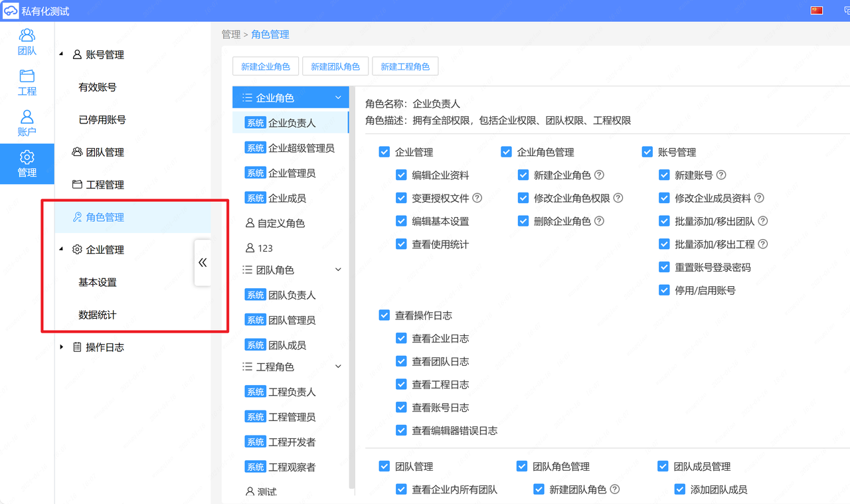Collapse the 账号管理 tree arrow in sidebar
The image size is (850, 504).
tap(62, 54)
